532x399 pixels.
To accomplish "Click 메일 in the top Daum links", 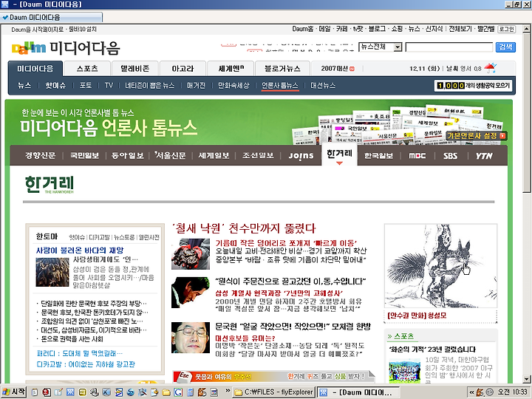I will [x=324, y=29].
